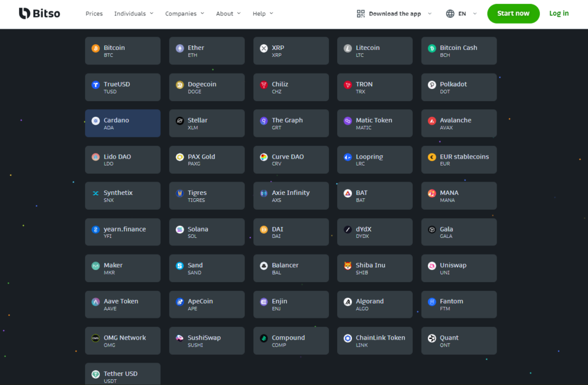Expand the Companies menu
588x385 pixels.
click(x=181, y=14)
